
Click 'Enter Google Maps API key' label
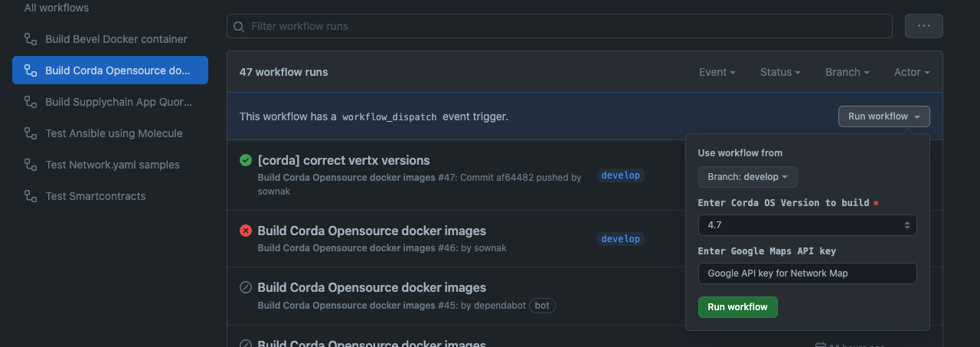(x=767, y=251)
